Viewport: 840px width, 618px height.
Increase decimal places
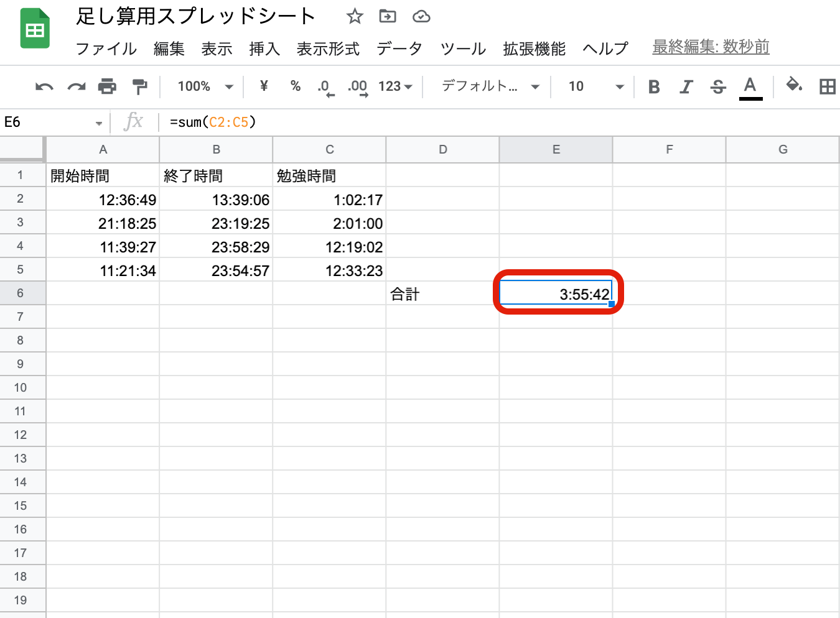pyautogui.click(x=358, y=87)
